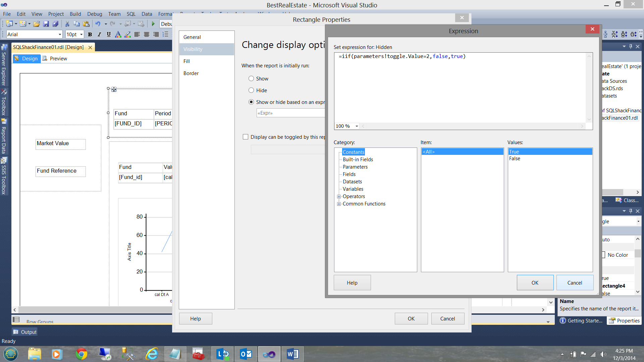Click the green Start Debugging arrow

[x=153, y=24]
